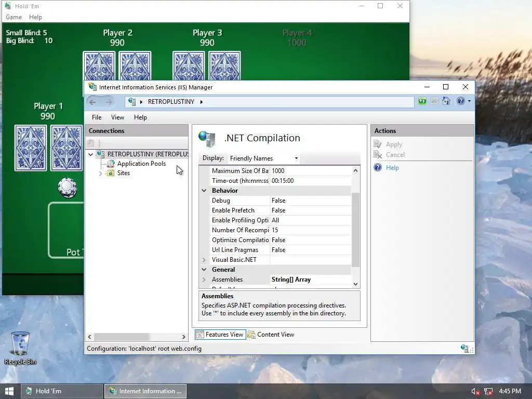532x399 pixels.
Task: Click the Connections scroll right arrow
Action: pyautogui.click(x=183, y=337)
